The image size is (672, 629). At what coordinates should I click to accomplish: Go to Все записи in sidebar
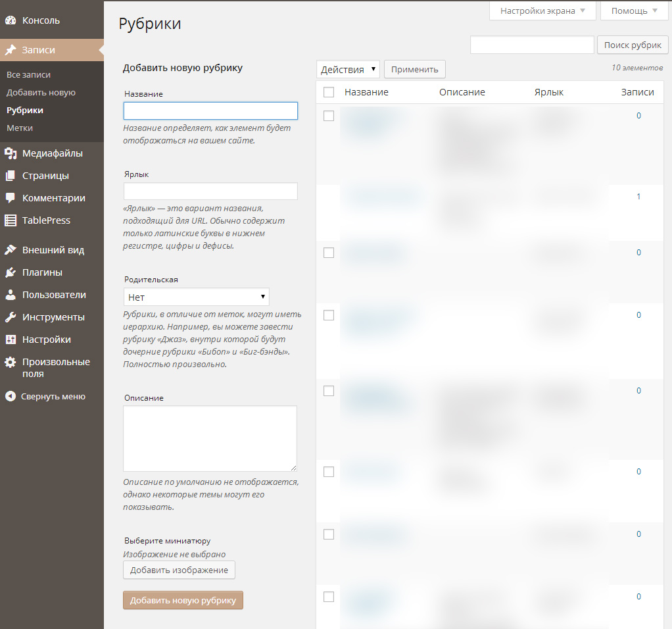[28, 75]
